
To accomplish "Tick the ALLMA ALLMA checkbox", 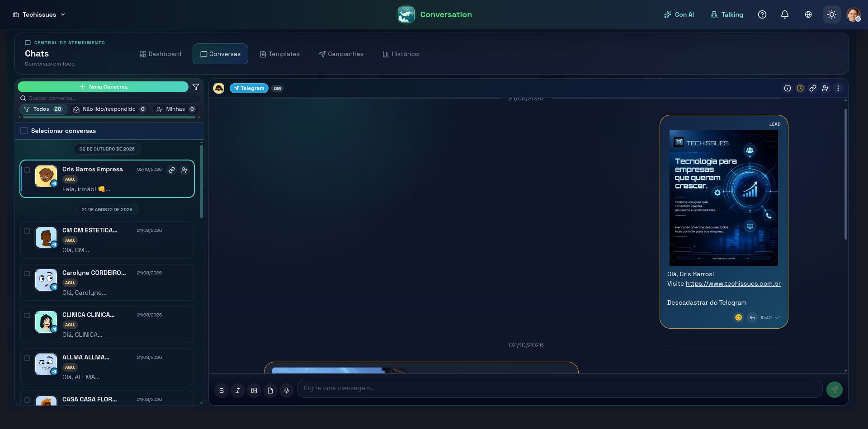I will pos(27,358).
